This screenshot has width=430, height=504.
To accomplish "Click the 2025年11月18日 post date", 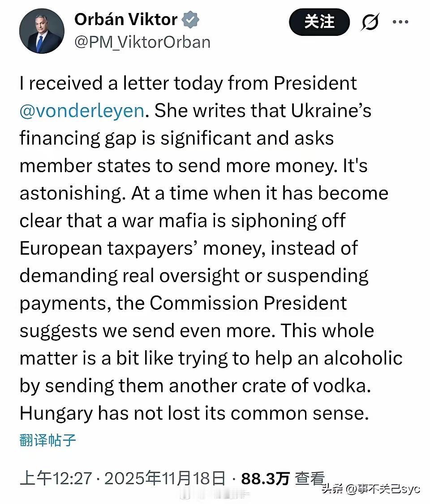I will pyautogui.click(x=165, y=479).
